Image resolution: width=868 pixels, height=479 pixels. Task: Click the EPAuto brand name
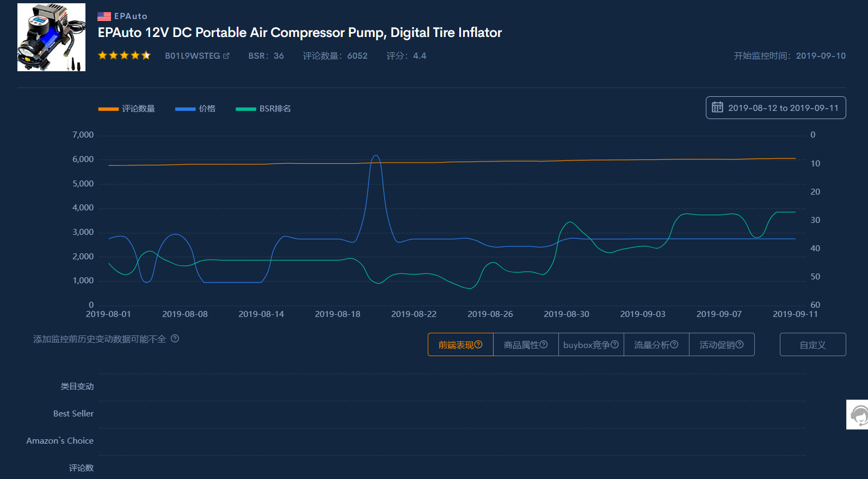131,16
